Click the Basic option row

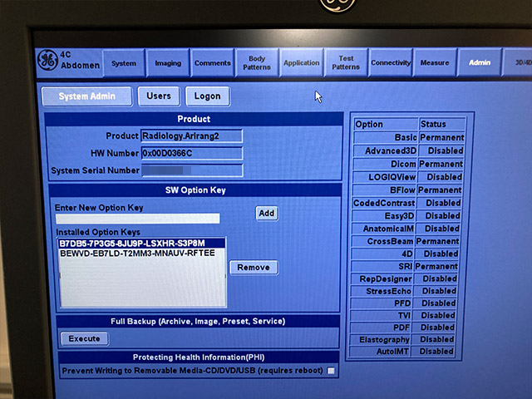tap(409, 137)
